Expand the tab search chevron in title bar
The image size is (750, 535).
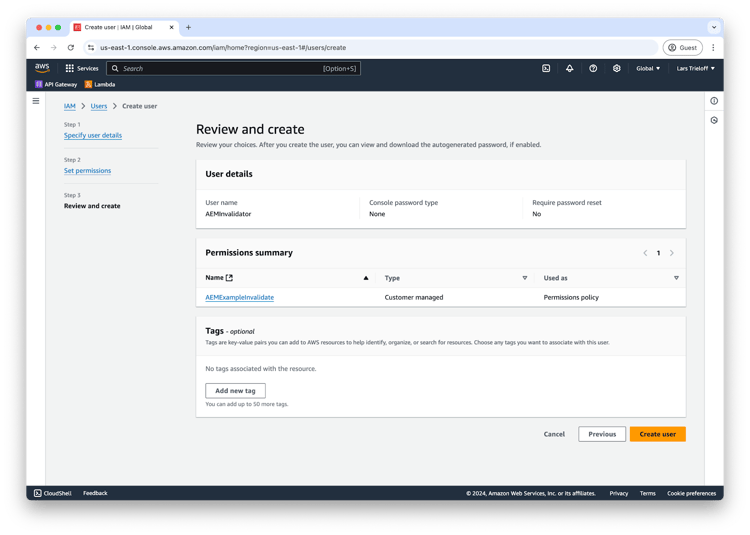point(714,27)
